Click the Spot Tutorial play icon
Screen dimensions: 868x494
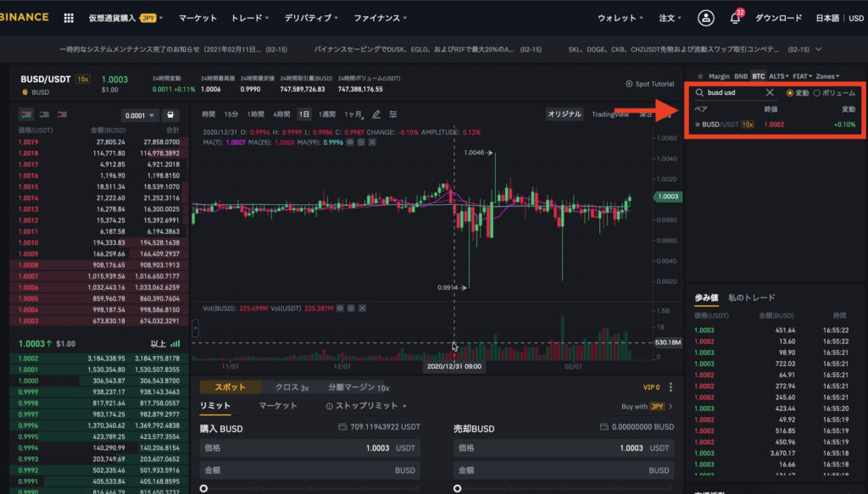(x=629, y=84)
